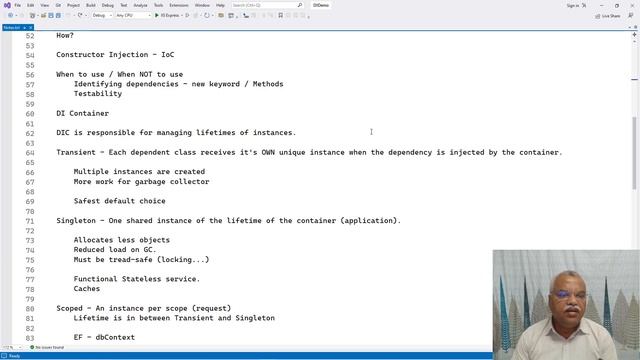Click the webcam video overlay

566,304
